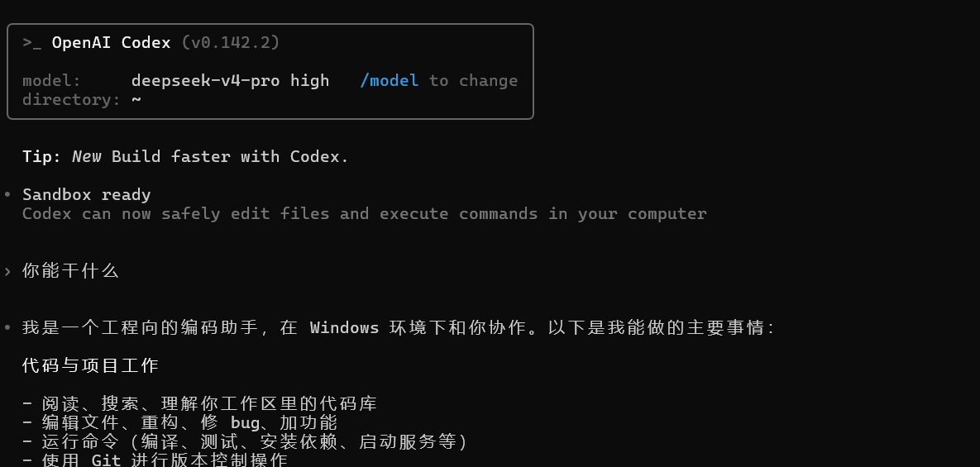Viewport: 980px width, 467px height.
Task: Click the dash before 阅读、搜索 list item
Action: [26, 404]
